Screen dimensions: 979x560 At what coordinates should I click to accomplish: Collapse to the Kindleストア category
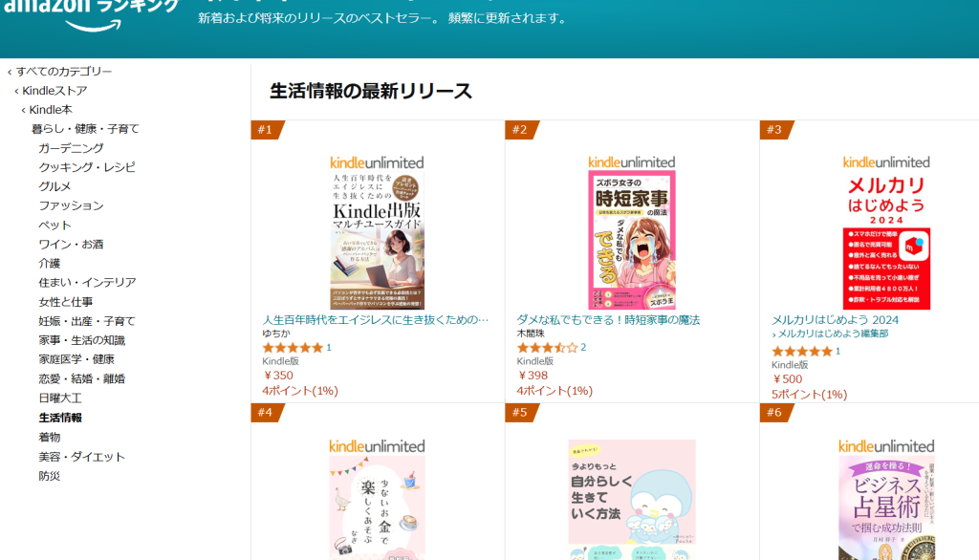[x=54, y=91]
